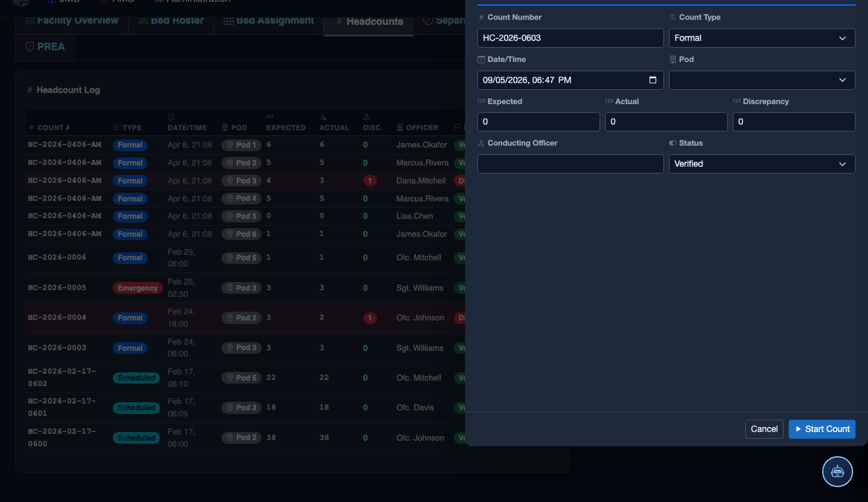Click the Bed Roster people icon
Viewport: 868px width, 502px height.
[143, 21]
